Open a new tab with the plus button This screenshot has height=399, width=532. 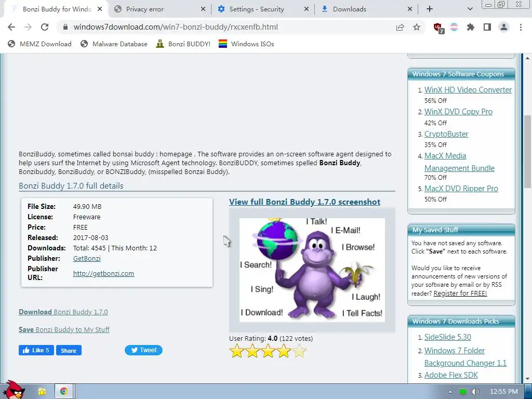[x=430, y=9]
